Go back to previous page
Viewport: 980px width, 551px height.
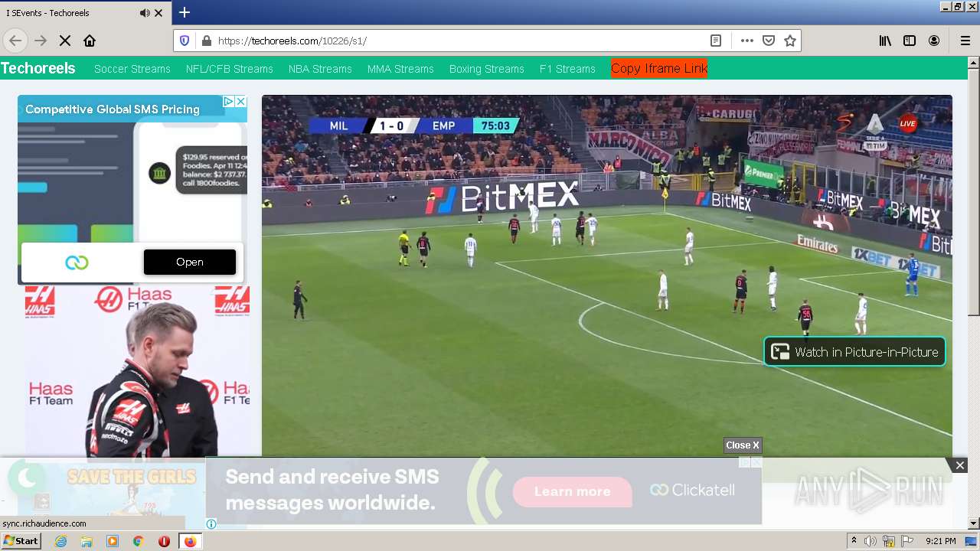pos(15,41)
